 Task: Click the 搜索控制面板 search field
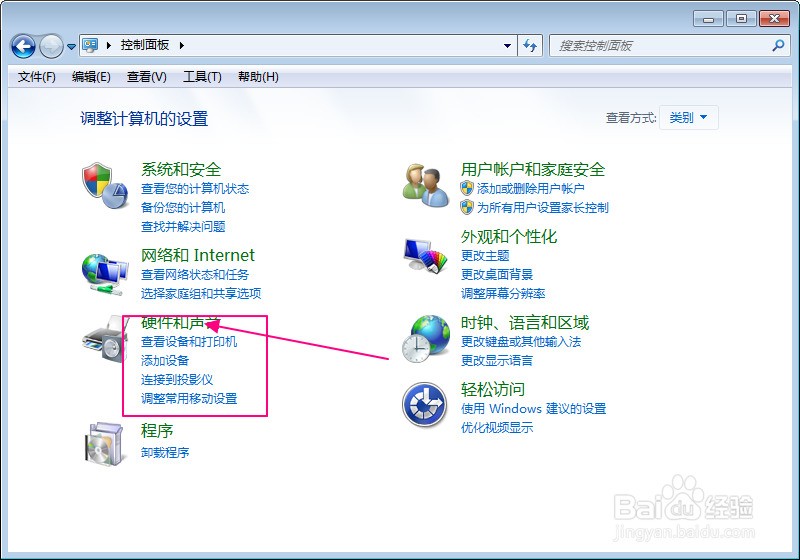[x=662, y=46]
